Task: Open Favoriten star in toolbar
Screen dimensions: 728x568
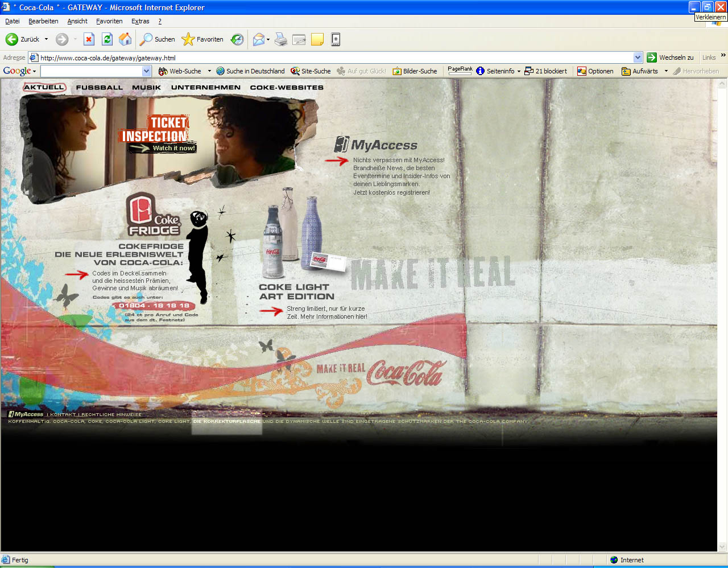Action: click(202, 39)
